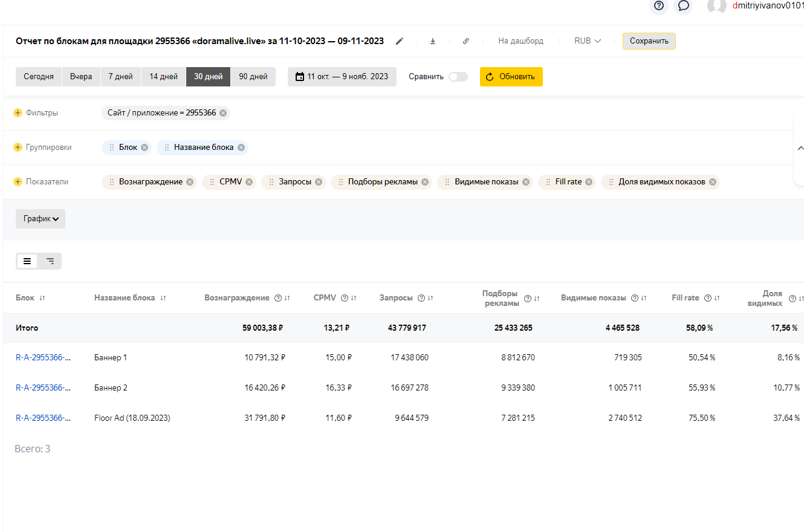
Task: Click the Итого row label
Action: (27, 328)
